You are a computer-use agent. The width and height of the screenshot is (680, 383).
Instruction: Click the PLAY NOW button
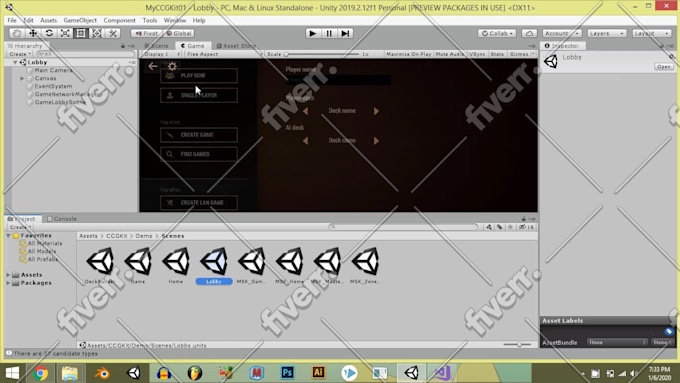pos(199,75)
